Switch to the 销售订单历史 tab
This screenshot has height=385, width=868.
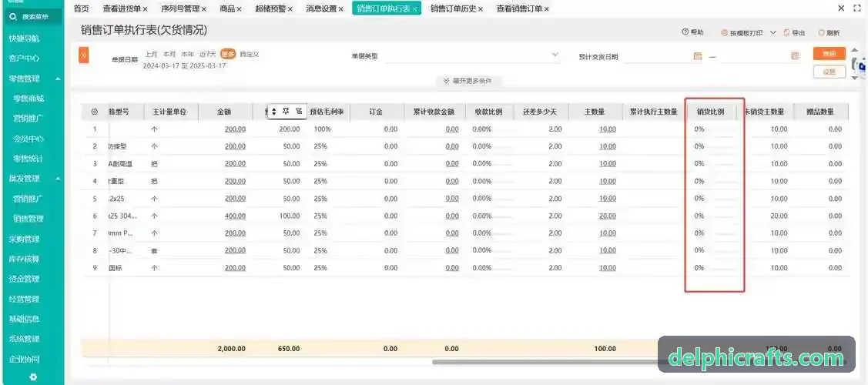[x=454, y=8]
